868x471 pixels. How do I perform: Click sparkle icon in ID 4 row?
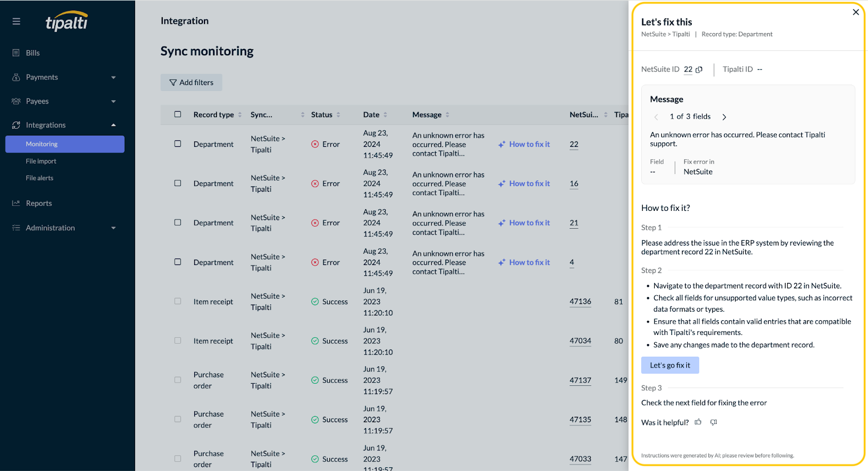502,262
